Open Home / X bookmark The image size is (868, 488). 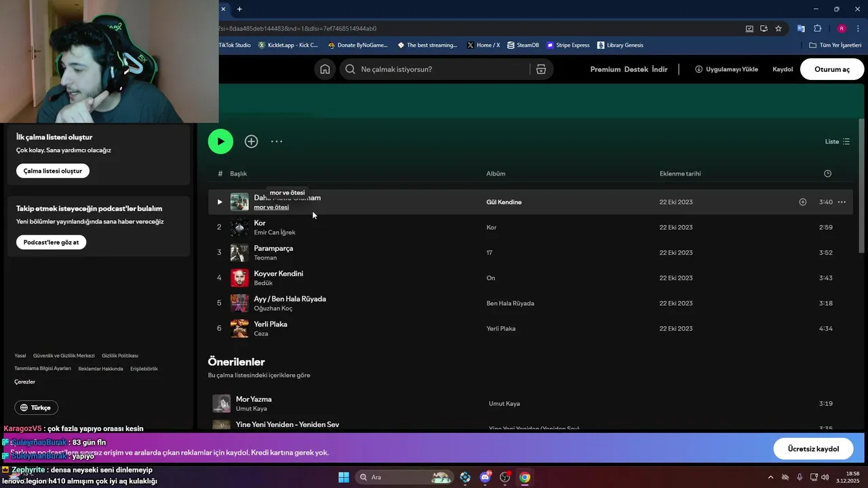pos(484,45)
